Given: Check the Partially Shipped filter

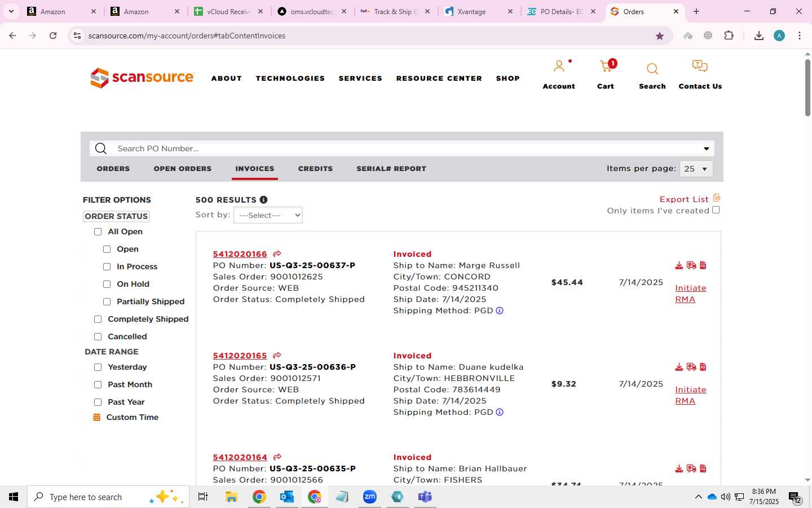Looking at the screenshot, I should coord(107,301).
